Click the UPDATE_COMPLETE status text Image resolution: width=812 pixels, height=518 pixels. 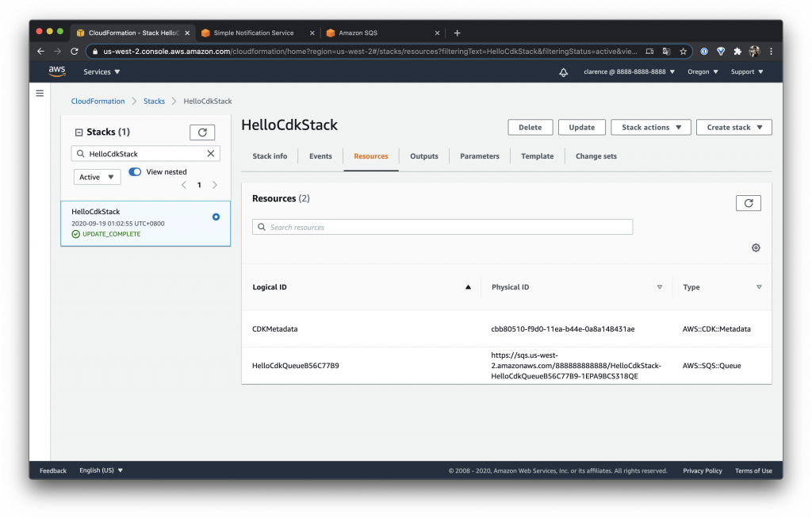[111, 234]
